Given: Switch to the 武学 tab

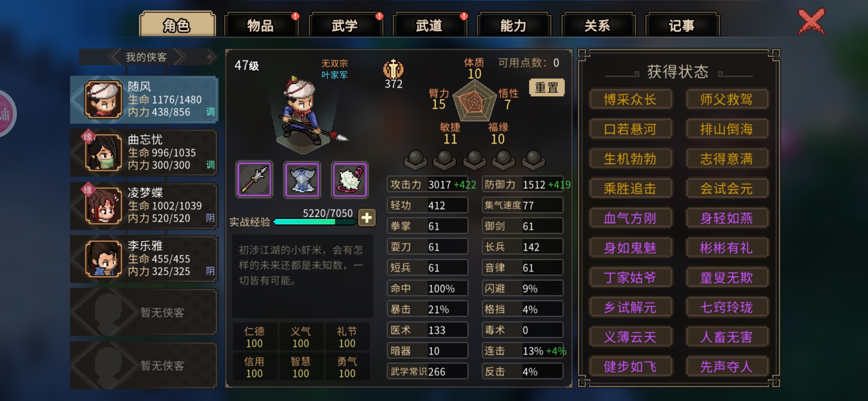Looking at the screenshot, I should (345, 25).
